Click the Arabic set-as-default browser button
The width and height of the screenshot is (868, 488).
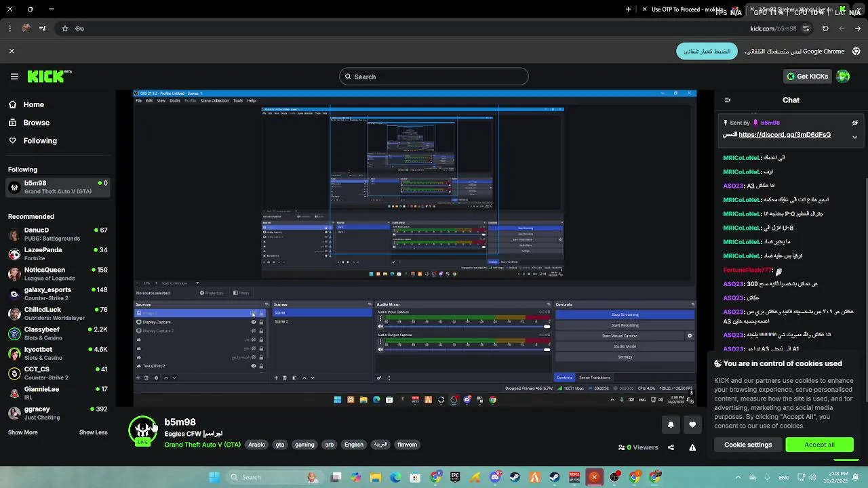[707, 52]
